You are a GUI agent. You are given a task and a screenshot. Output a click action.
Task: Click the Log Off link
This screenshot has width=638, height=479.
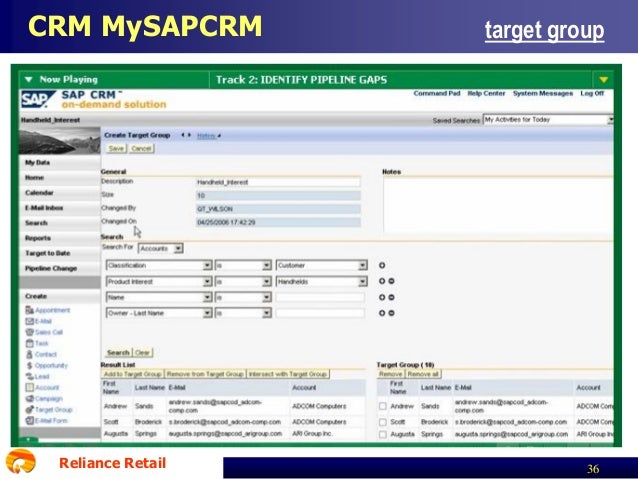coord(592,93)
